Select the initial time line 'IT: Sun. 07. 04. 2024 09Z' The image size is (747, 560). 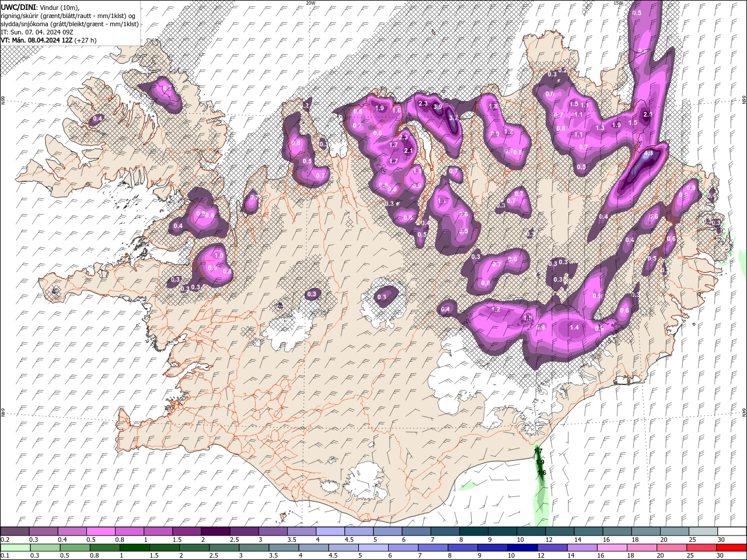coord(37,32)
